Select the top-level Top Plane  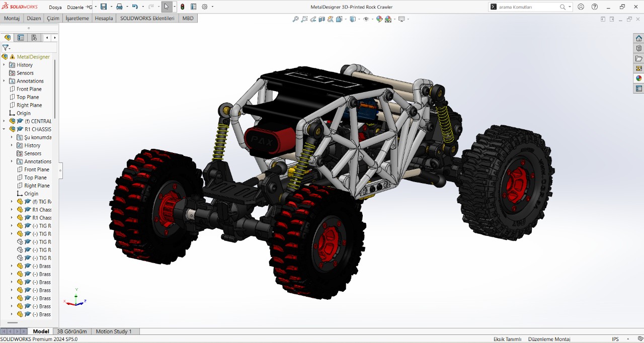coord(28,97)
